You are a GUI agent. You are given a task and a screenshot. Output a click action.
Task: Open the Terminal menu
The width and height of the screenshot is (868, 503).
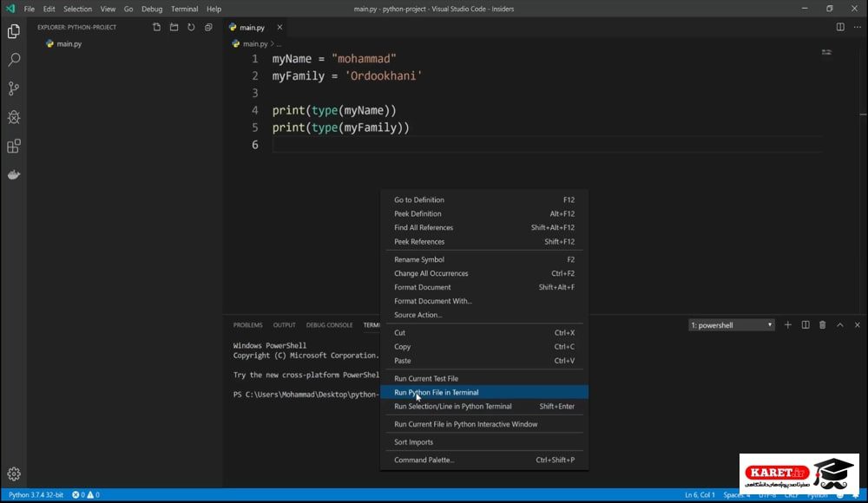(184, 9)
